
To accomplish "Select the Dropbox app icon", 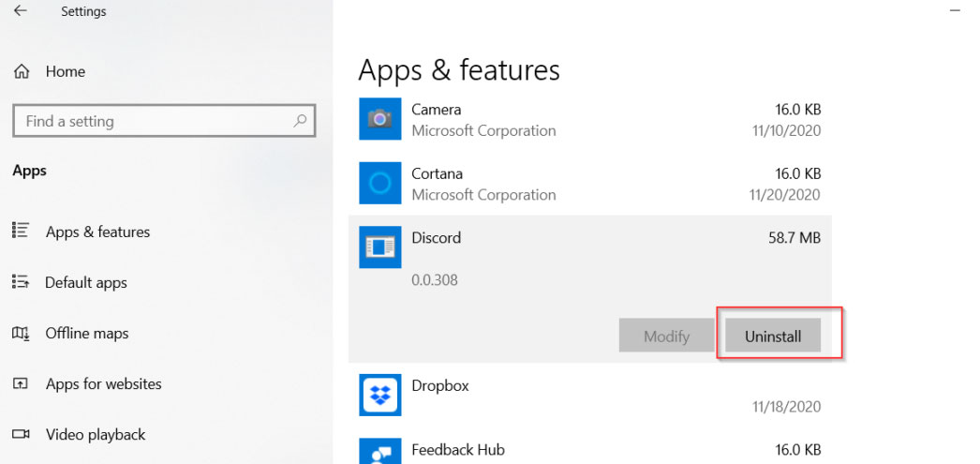I will (380, 395).
